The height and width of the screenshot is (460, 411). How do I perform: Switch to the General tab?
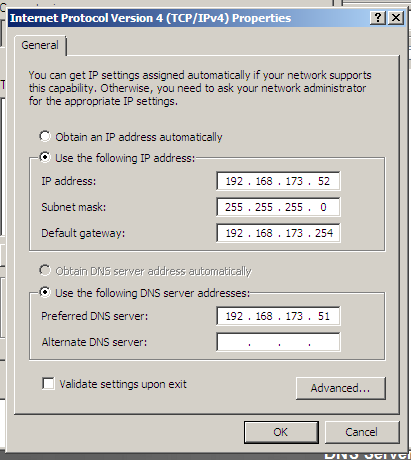click(40, 45)
